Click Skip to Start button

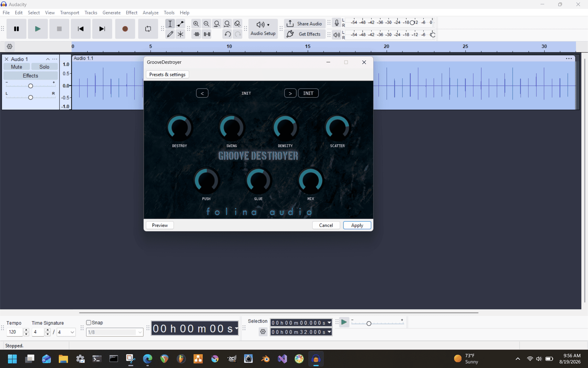[81, 29]
